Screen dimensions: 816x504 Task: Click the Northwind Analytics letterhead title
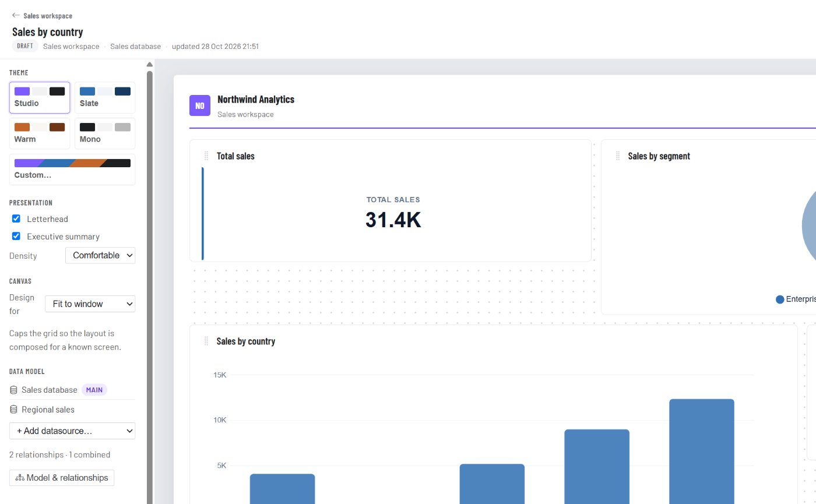point(256,99)
